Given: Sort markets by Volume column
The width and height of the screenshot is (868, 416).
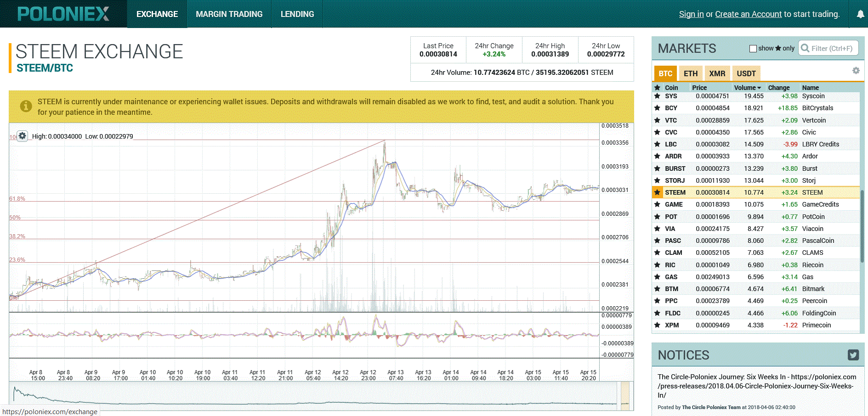Looking at the screenshot, I should point(748,88).
